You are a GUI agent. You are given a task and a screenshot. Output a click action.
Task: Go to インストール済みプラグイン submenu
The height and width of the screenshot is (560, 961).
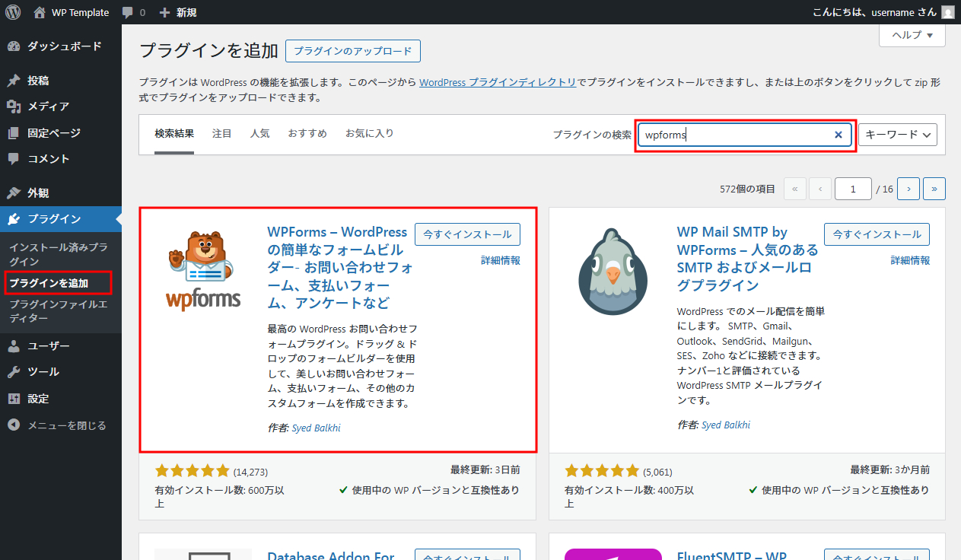point(58,255)
